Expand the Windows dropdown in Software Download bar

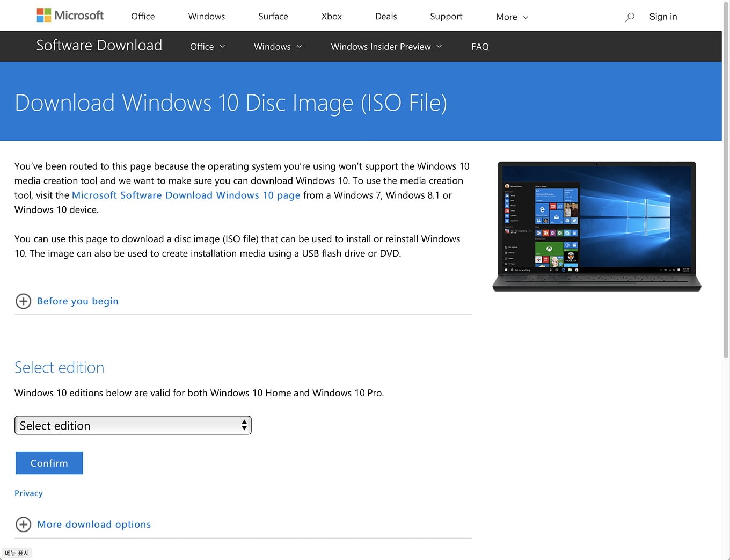tap(278, 47)
